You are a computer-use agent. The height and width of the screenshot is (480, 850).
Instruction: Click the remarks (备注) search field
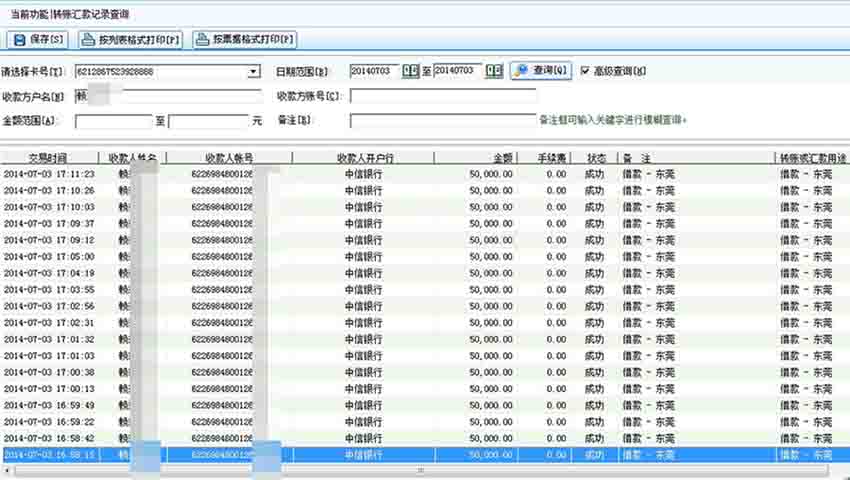click(443, 121)
